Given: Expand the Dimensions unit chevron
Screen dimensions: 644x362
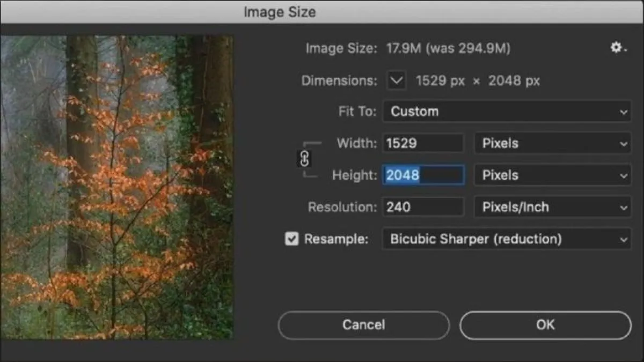Looking at the screenshot, I should [x=396, y=81].
